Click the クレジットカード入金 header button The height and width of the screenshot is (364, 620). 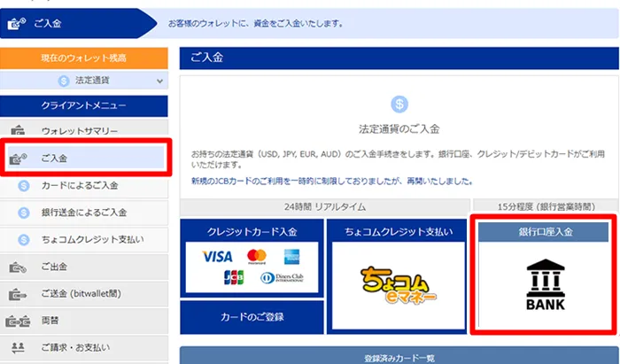(252, 231)
